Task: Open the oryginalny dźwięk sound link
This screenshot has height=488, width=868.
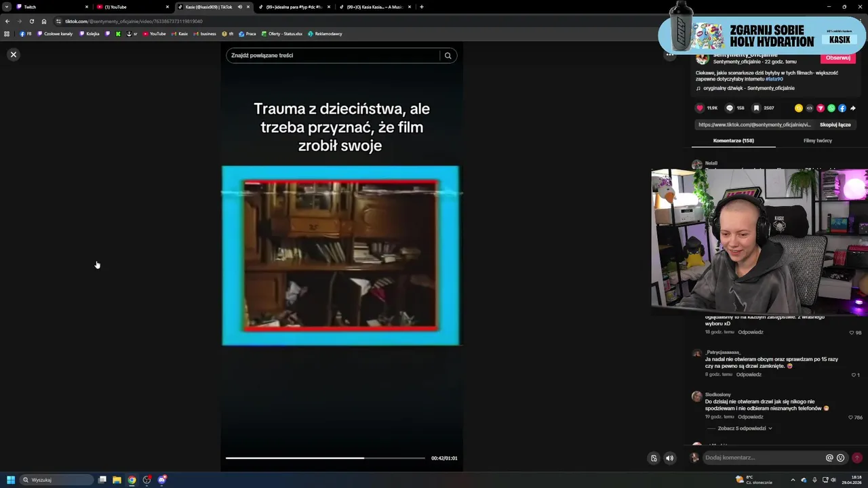Action: [x=749, y=88]
